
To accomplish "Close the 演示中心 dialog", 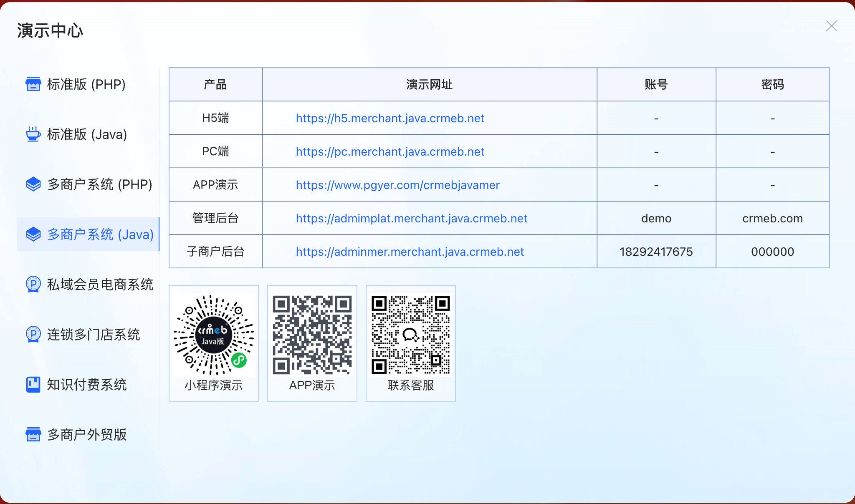I will [x=831, y=26].
